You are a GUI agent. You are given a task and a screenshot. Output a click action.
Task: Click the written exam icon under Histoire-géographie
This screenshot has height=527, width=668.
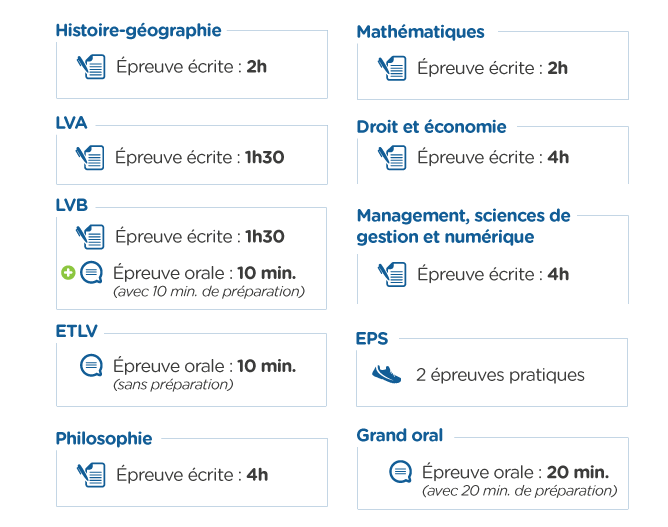point(91,66)
